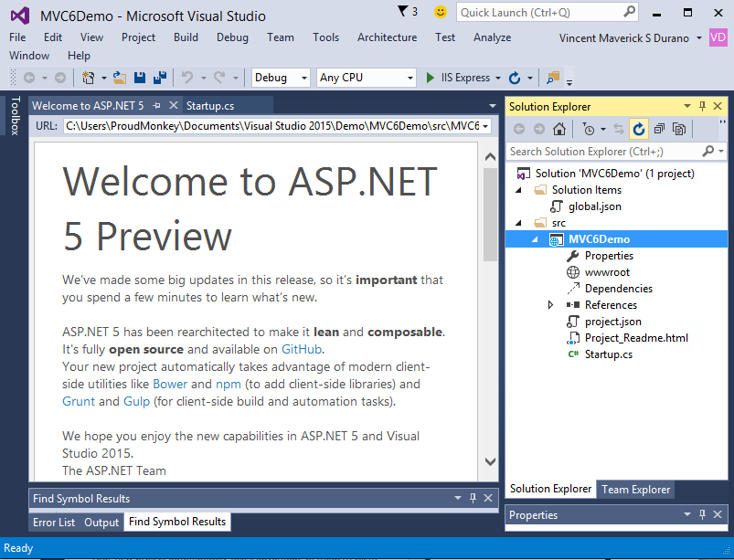Click Solution Explorer Refresh icon
The height and width of the screenshot is (560, 734).
coord(639,129)
